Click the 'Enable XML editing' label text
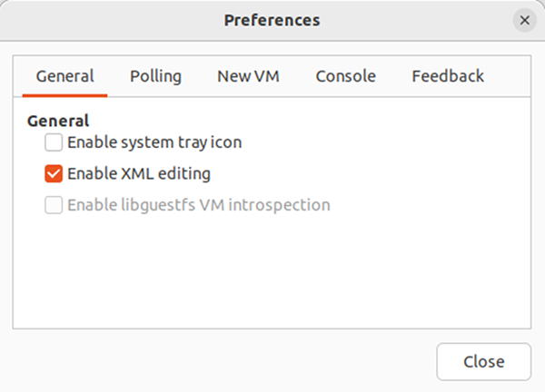 click(139, 173)
